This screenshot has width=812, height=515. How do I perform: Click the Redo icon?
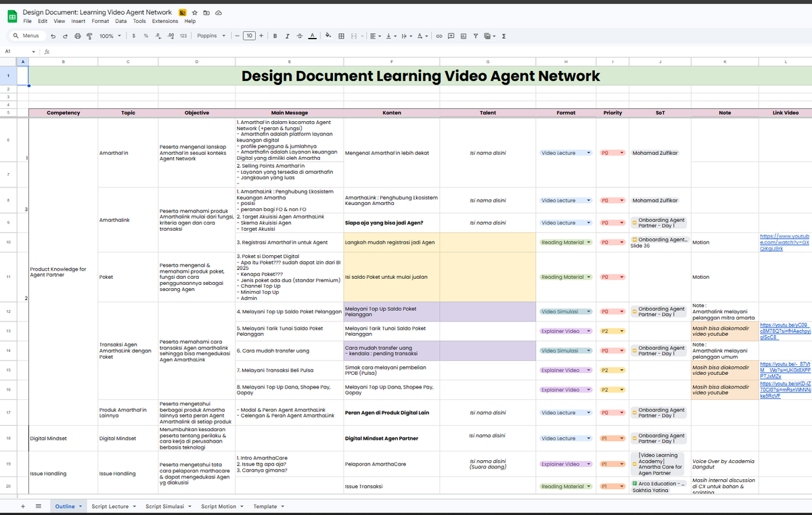click(65, 36)
